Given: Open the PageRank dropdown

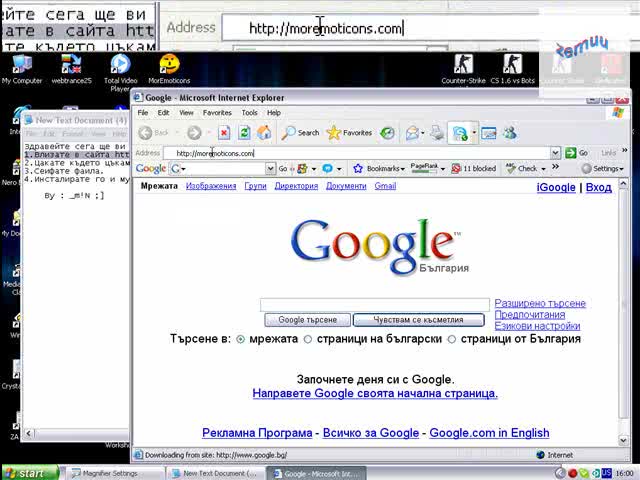Looking at the screenshot, I should 443,169.
